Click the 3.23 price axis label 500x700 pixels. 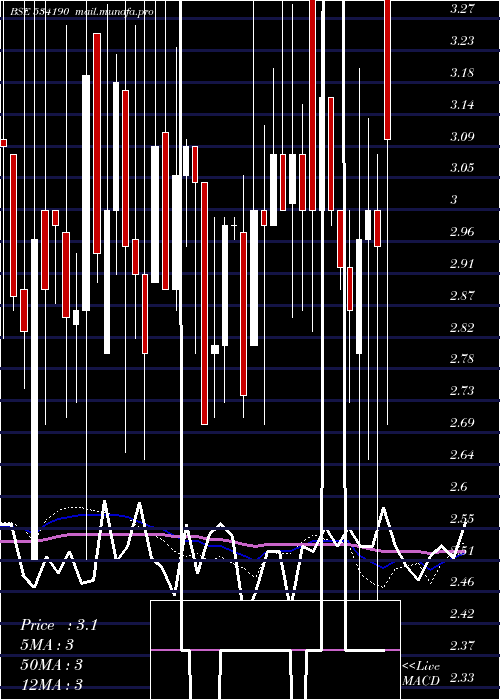tap(461, 41)
